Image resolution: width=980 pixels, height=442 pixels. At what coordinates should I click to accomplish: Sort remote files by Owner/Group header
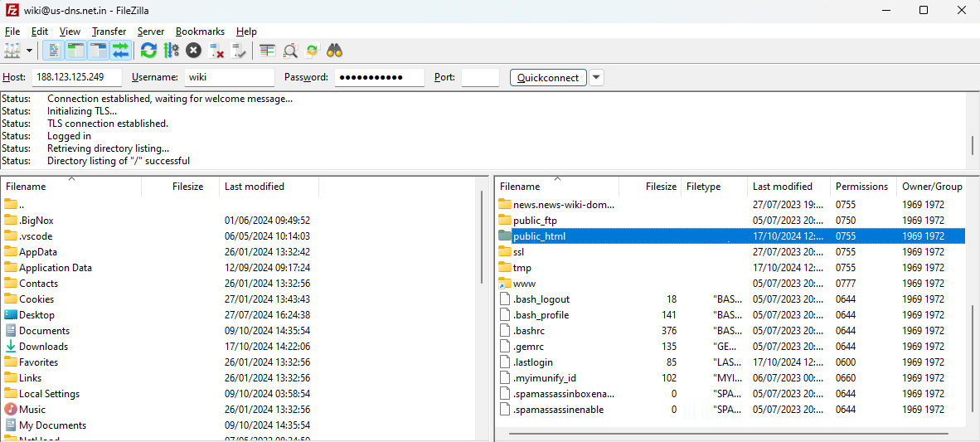[x=932, y=187]
